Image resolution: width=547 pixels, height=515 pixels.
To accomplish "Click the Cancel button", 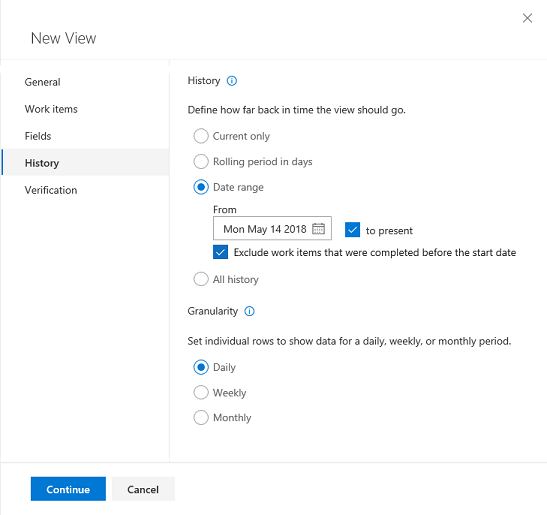I will tap(143, 489).
